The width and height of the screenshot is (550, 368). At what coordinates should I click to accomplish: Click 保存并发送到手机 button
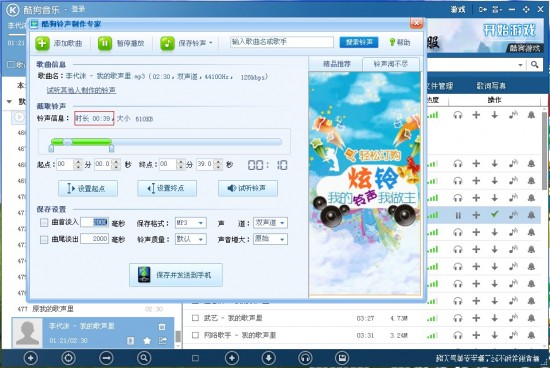click(176, 275)
